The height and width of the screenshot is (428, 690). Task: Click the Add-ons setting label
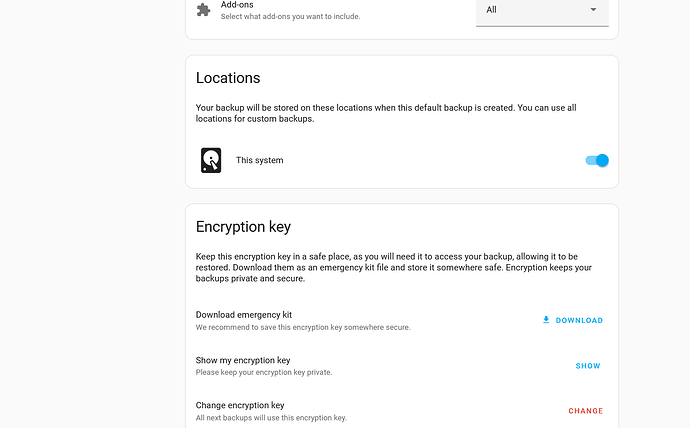click(237, 5)
